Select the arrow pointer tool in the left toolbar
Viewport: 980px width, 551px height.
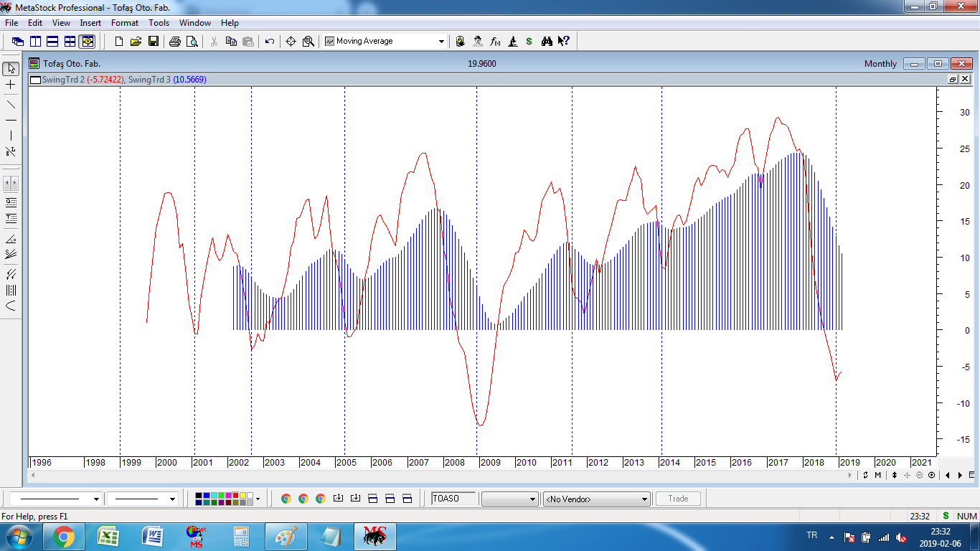11,69
